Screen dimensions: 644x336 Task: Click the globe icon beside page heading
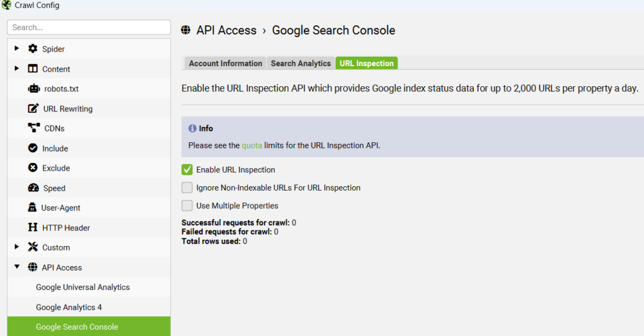coord(186,30)
